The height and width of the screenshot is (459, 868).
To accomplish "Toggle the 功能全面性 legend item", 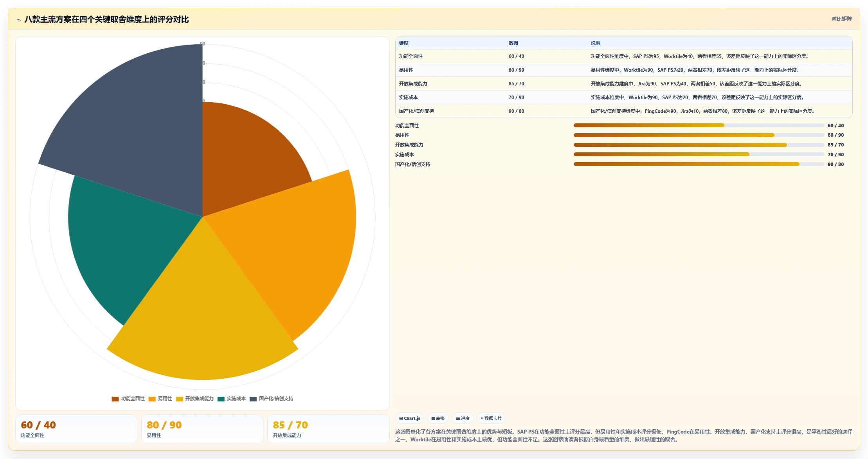I will click(x=128, y=399).
